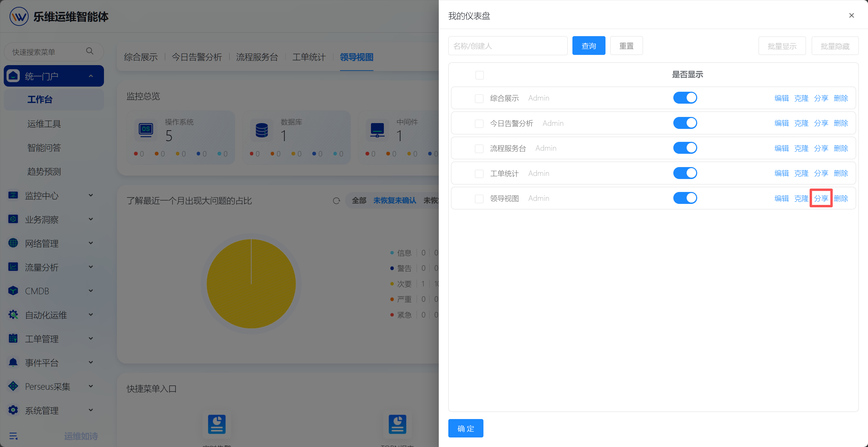
Task: Click the first quick menu report icon
Action: (217, 424)
